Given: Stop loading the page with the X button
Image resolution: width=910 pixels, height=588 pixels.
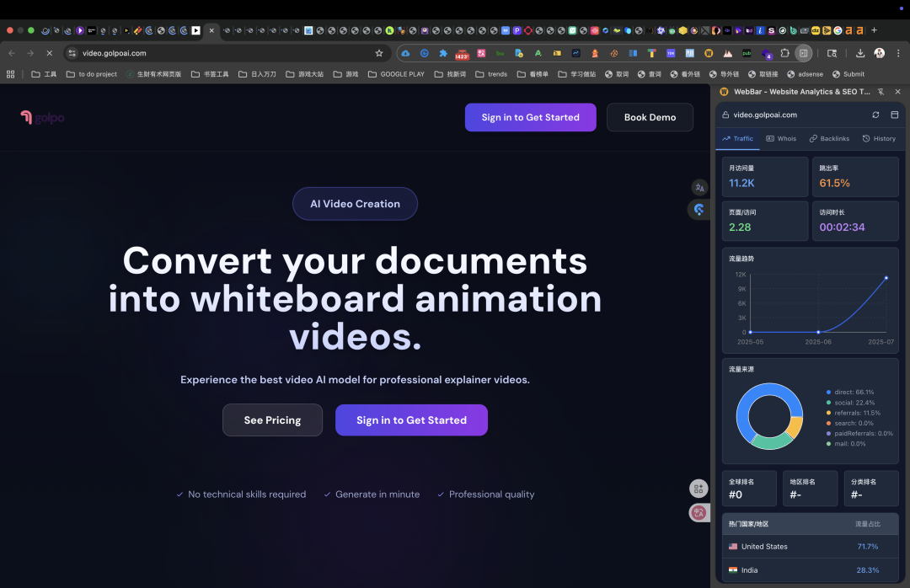Looking at the screenshot, I should pyautogui.click(x=50, y=53).
